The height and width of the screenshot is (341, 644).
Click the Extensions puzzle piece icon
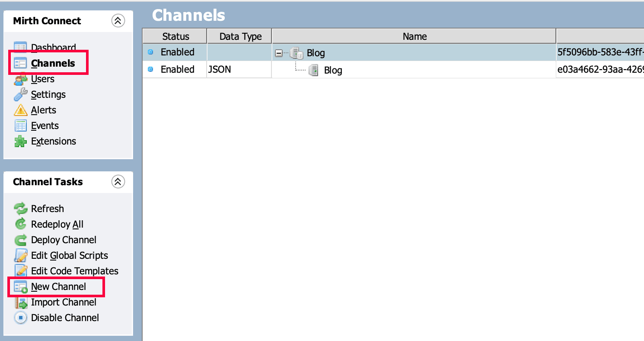[x=20, y=141]
